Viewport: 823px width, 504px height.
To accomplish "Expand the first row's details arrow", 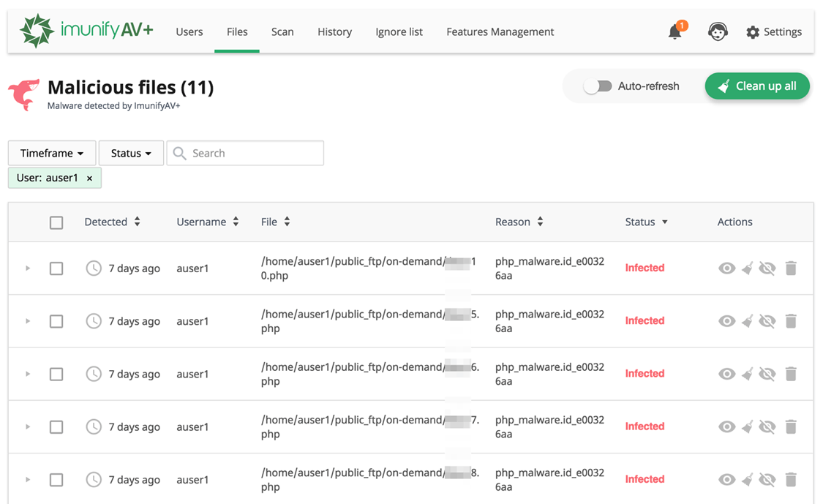I will click(28, 268).
